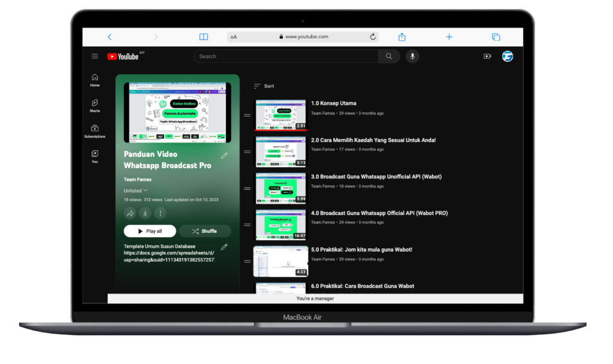Download the playlist
This screenshot has height=364, width=613.
[x=145, y=213]
